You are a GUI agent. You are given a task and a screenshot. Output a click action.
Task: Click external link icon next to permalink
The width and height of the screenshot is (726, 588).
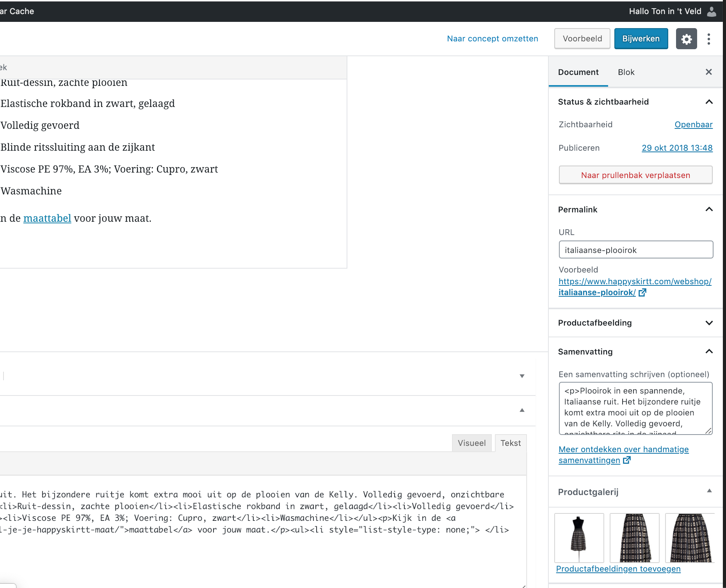tap(642, 292)
